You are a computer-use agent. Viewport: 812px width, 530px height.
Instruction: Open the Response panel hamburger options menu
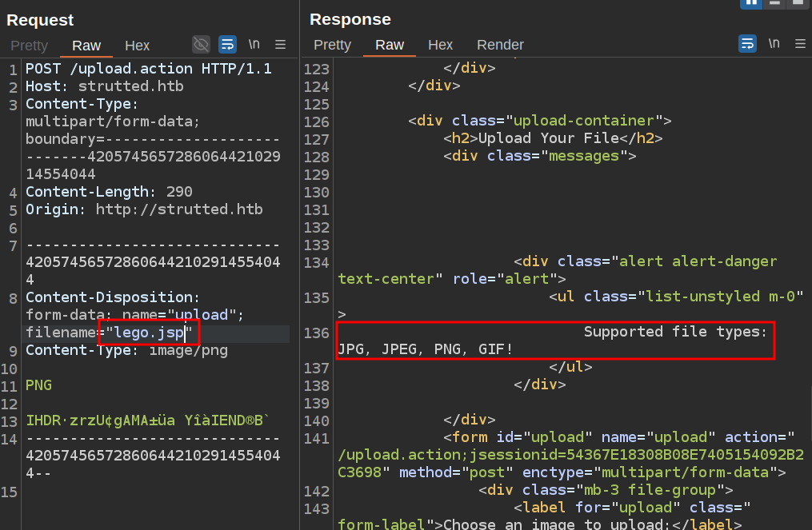coord(798,44)
